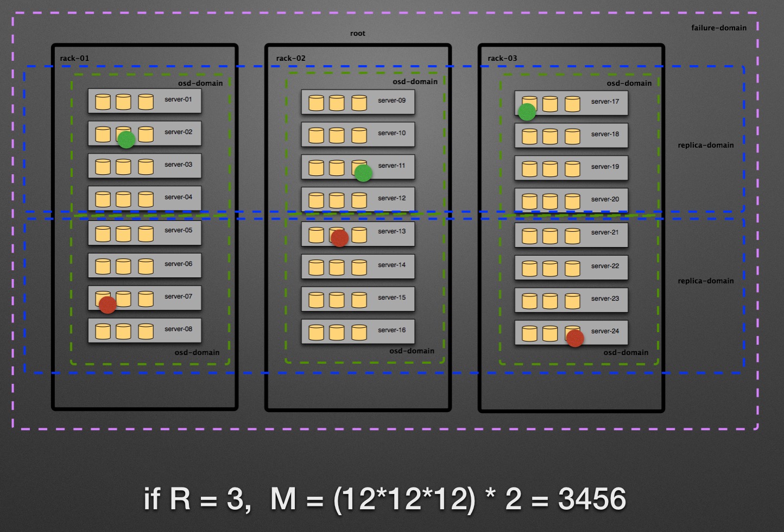Click the server-16 label

point(391,330)
